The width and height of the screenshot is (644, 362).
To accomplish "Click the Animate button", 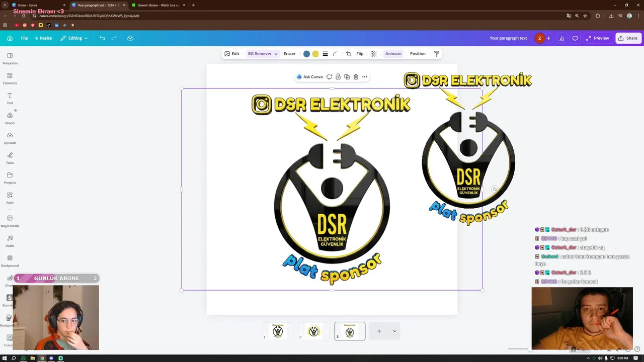I will (393, 54).
